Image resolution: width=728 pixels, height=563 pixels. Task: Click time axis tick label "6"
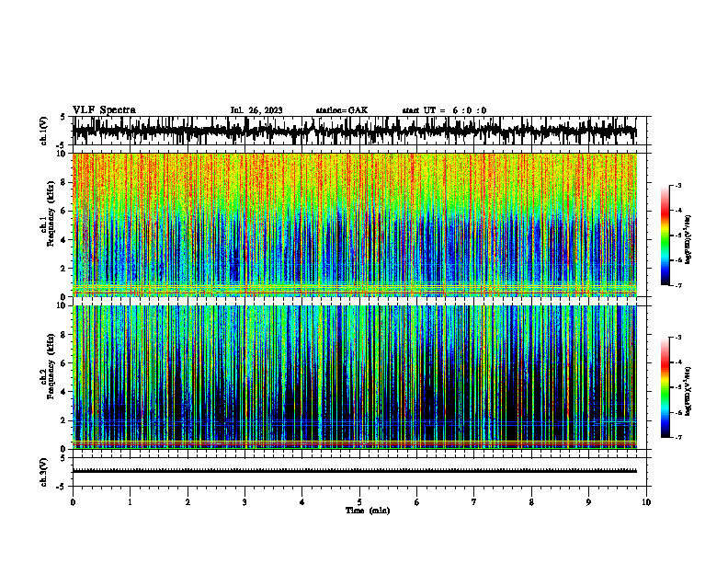tap(417, 502)
